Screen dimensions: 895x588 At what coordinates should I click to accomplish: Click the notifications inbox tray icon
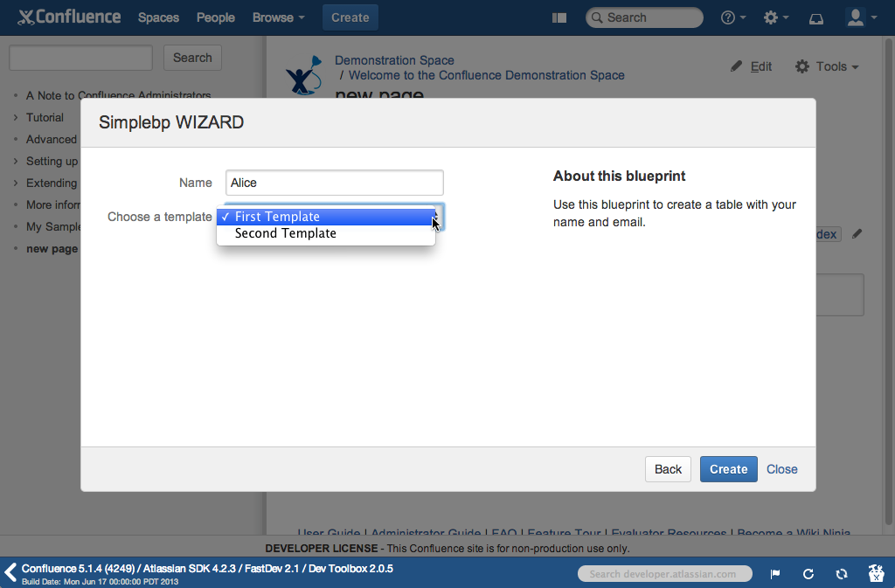pyautogui.click(x=815, y=17)
